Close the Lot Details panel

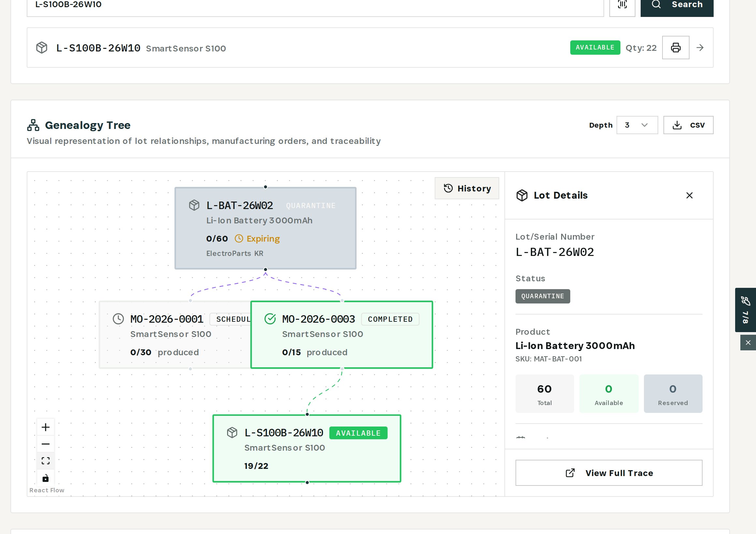[689, 195]
